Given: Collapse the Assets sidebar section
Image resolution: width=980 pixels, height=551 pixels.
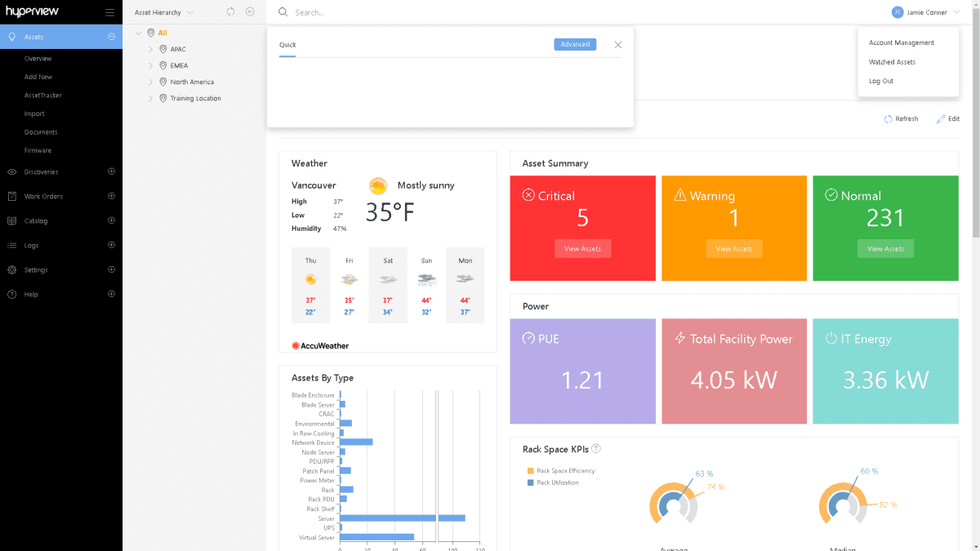Looking at the screenshot, I should coord(111,37).
